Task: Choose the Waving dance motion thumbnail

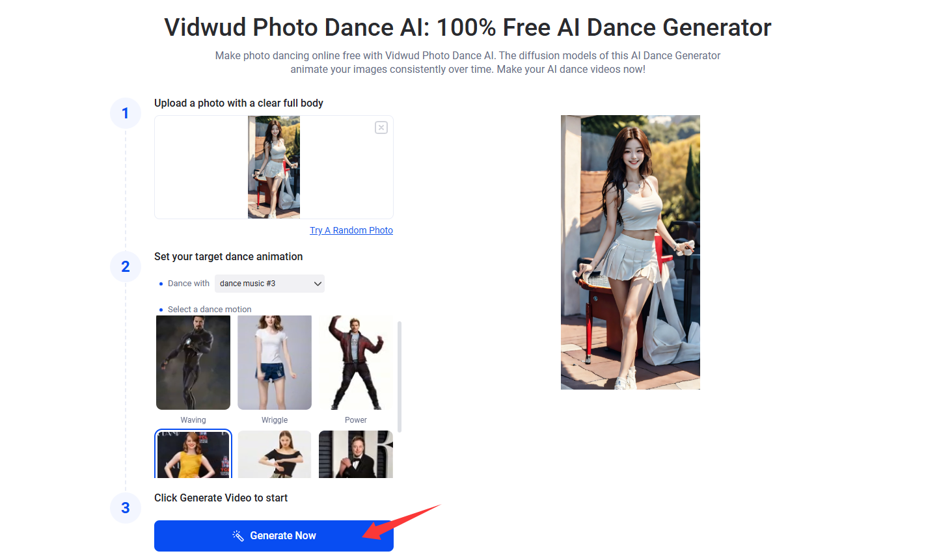Action: pos(193,362)
